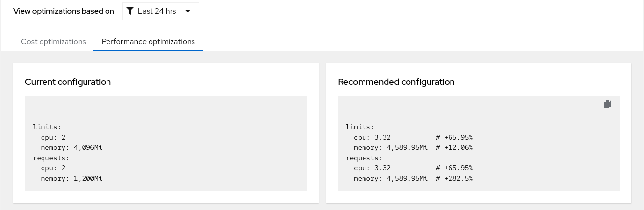Switch to the Cost optimizations tab
The image size is (644, 210).
(53, 42)
